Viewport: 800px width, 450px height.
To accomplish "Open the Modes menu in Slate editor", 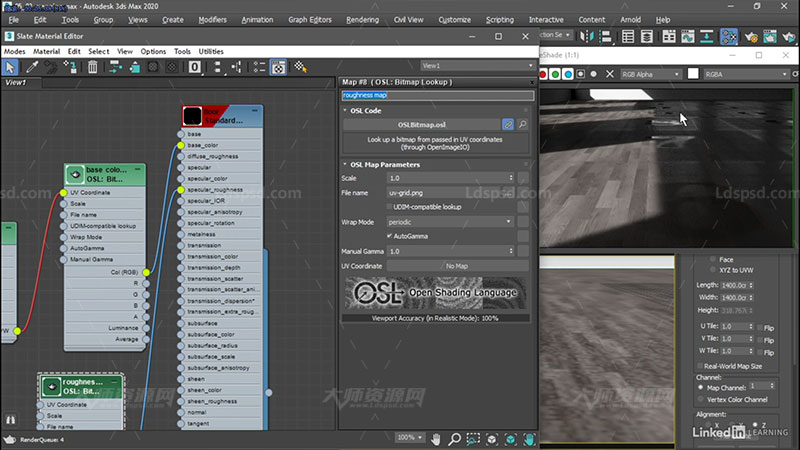I will tap(14, 52).
